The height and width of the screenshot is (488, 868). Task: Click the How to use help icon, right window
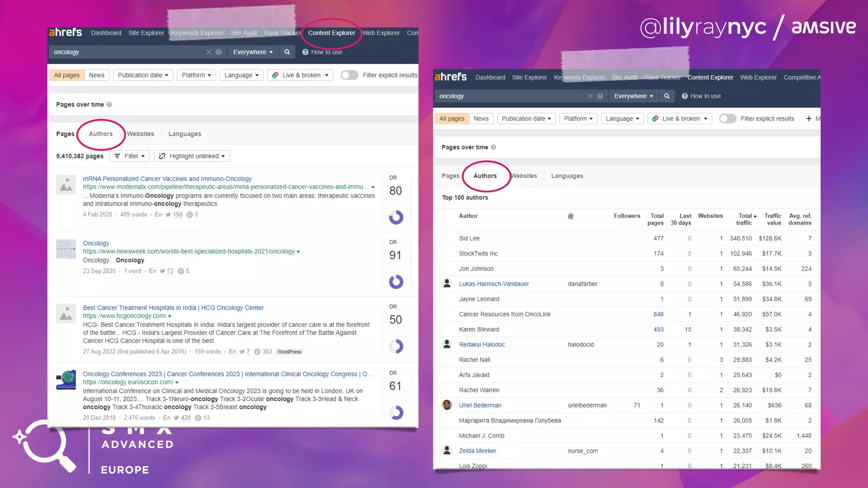pos(684,96)
